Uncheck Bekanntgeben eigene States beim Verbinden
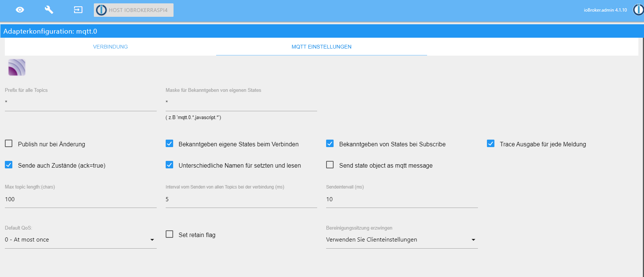 [169, 143]
